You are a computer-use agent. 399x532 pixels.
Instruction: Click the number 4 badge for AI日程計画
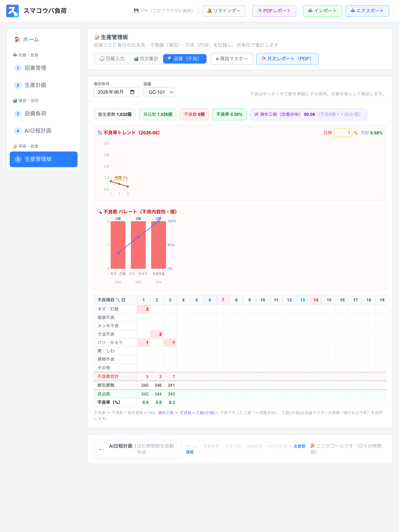coord(18,131)
